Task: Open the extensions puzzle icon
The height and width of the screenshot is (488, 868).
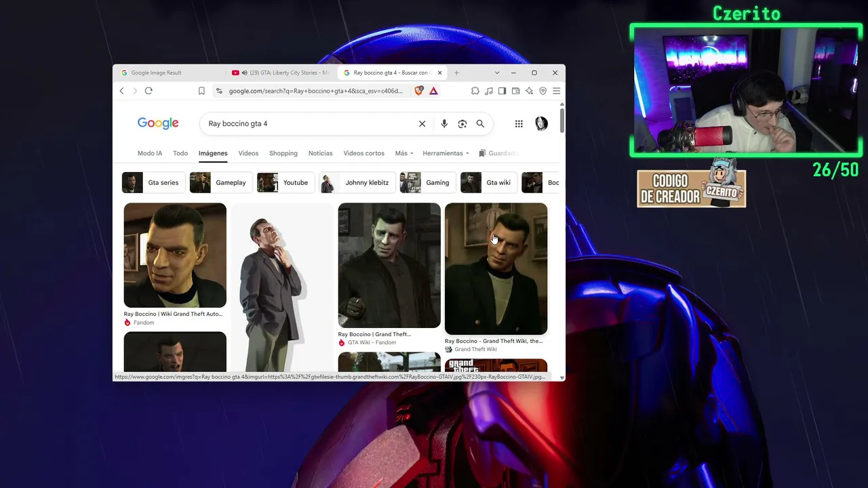Action: click(475, 91)
